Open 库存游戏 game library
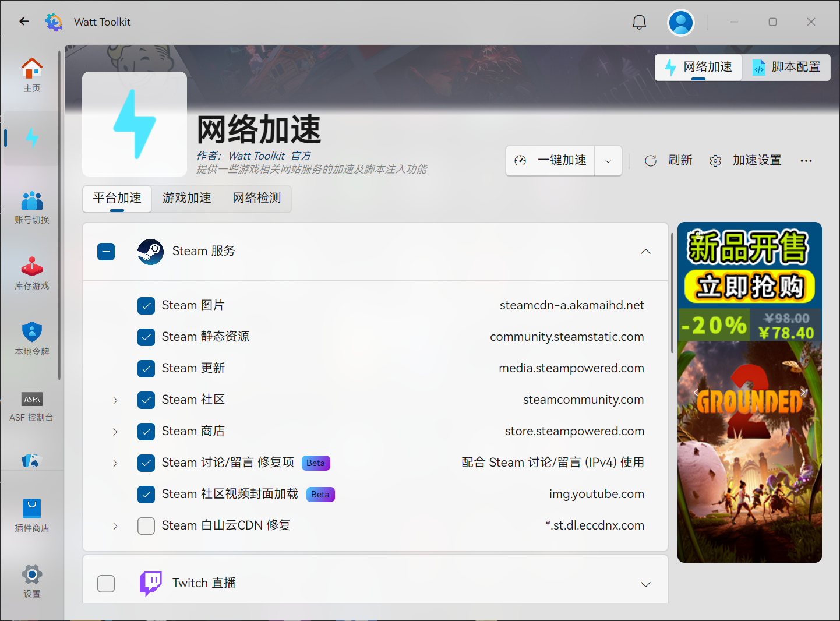 coord(32,273)
